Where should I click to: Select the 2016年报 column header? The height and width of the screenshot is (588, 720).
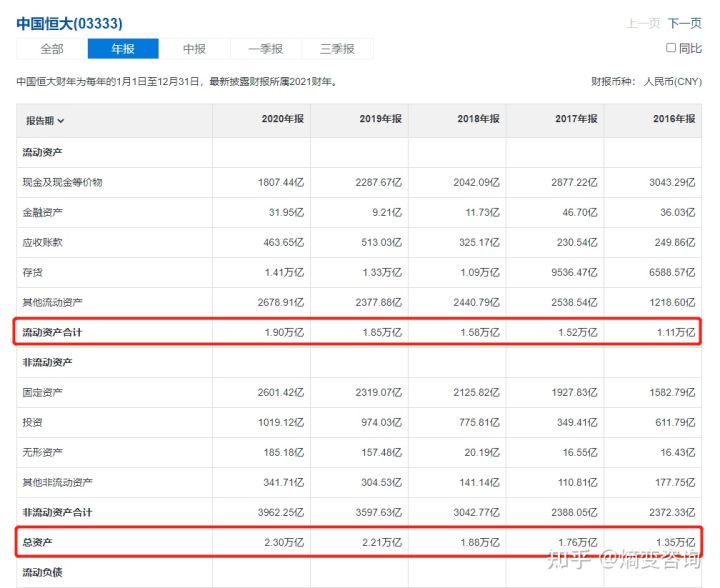pos(674,119)
